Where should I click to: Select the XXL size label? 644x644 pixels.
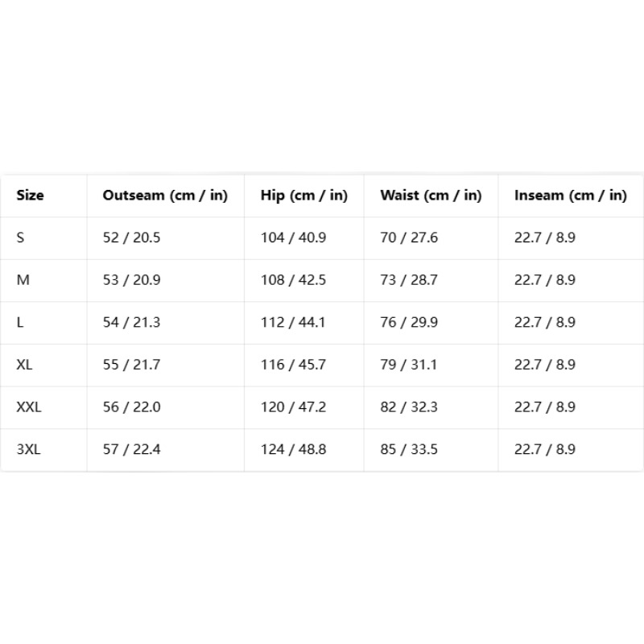(29, 407)
